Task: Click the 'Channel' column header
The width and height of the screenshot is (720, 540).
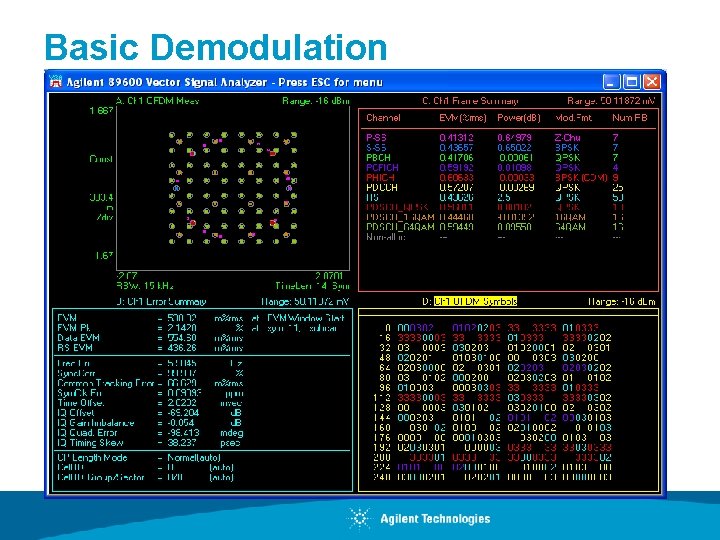Action: (x=383, y=118)
